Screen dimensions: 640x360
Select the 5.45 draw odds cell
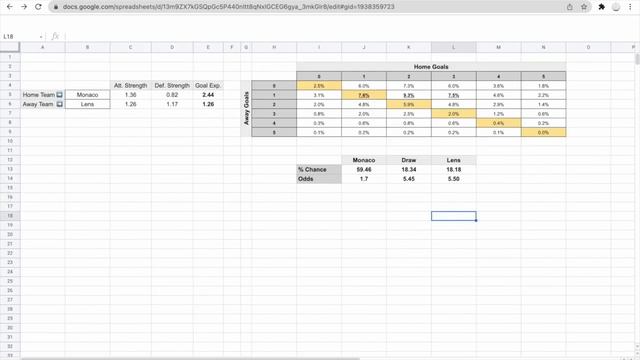409,179
